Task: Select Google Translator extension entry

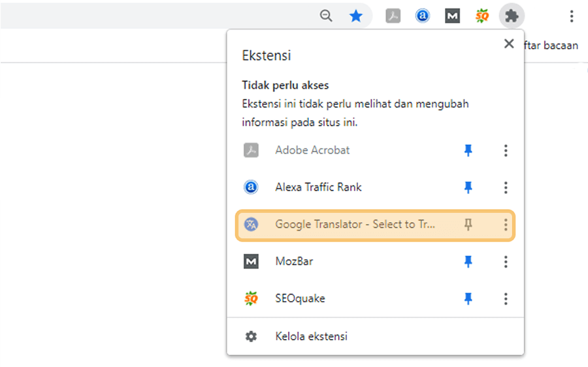Action: (x=375, y=225)
